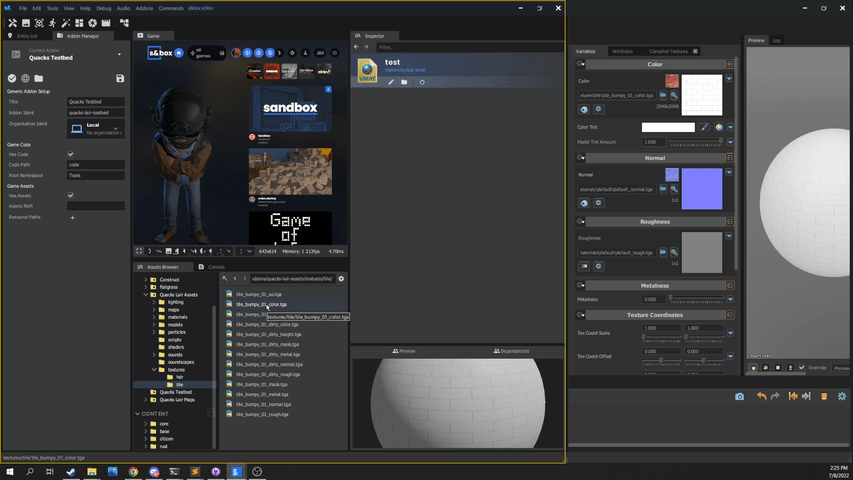Expand the Construct folder node
The height and width of the screenshot is (480, 853).
[x=146, y=280]
